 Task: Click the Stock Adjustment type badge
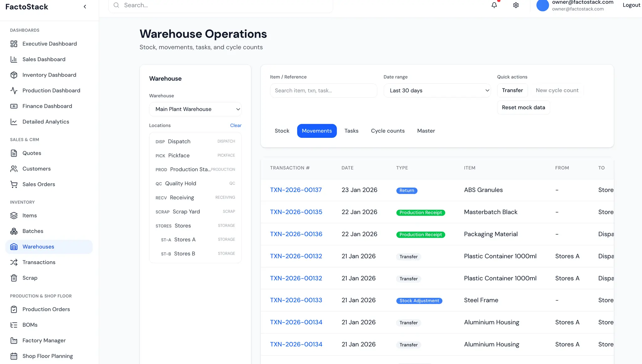click(x=419, y=301)
